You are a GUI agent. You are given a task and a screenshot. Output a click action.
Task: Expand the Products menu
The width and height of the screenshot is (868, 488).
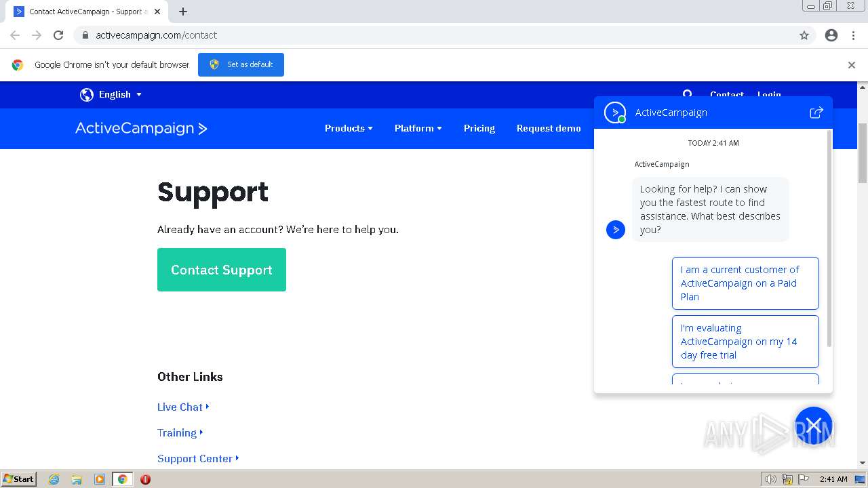(x=349, y=128)
